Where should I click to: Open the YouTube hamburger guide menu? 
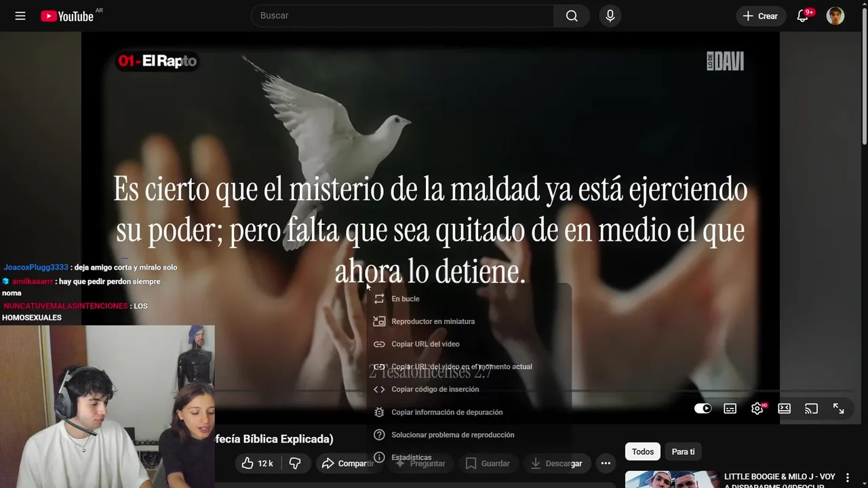(20, 16)
